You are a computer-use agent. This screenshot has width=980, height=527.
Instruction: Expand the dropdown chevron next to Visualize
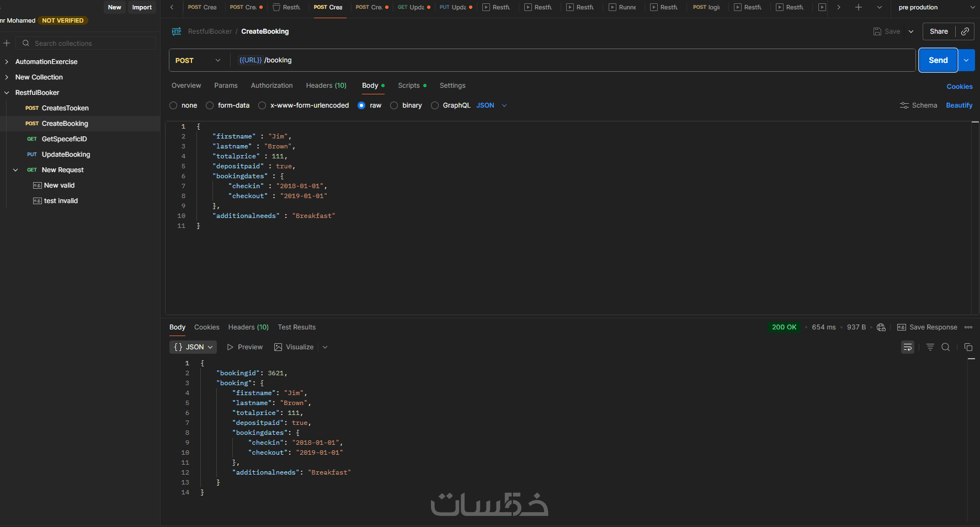[x=325, y=347]
